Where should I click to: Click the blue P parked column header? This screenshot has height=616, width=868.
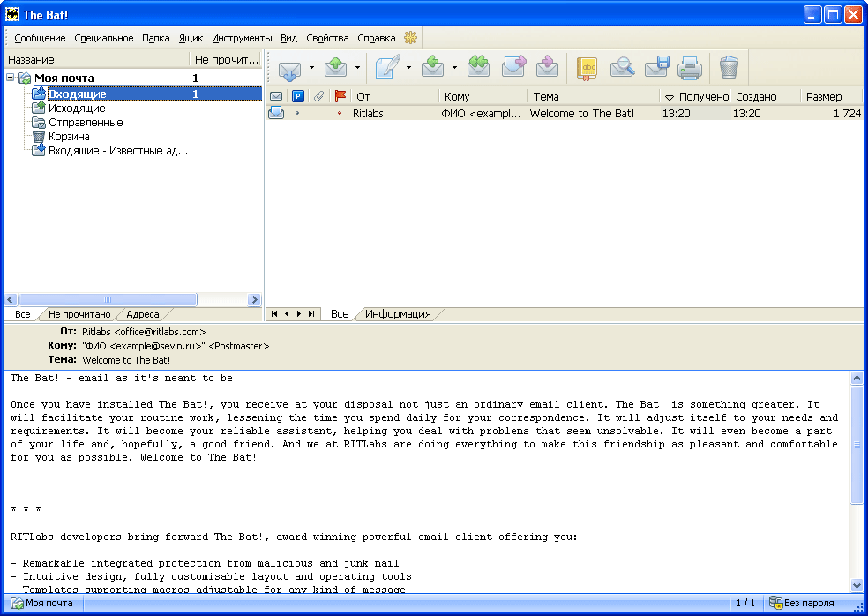298,96
